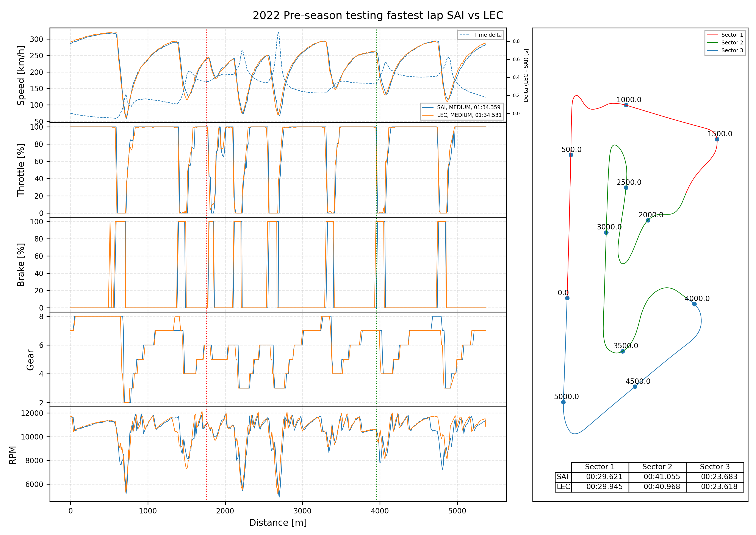Click the x-axis tick label '3000'
Viewport: 756px width, 535px height.
(302, 511)
